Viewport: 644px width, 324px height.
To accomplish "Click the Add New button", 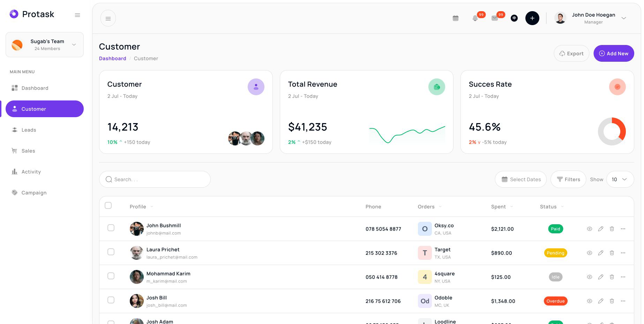I will coord(614,53).
